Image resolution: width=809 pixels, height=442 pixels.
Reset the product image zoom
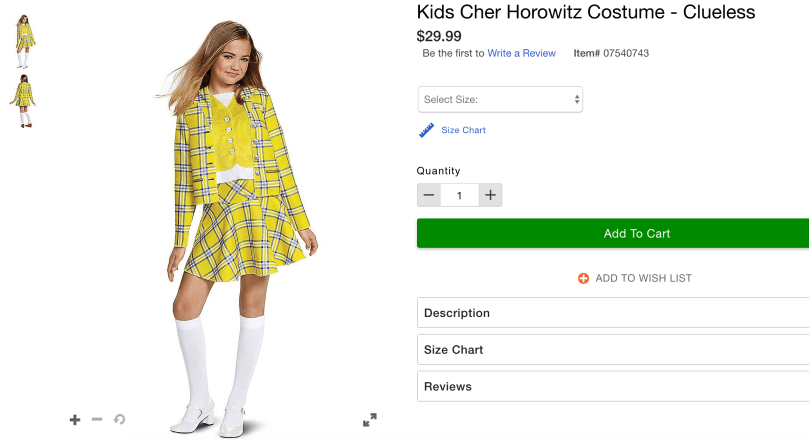tap(120, 420)
